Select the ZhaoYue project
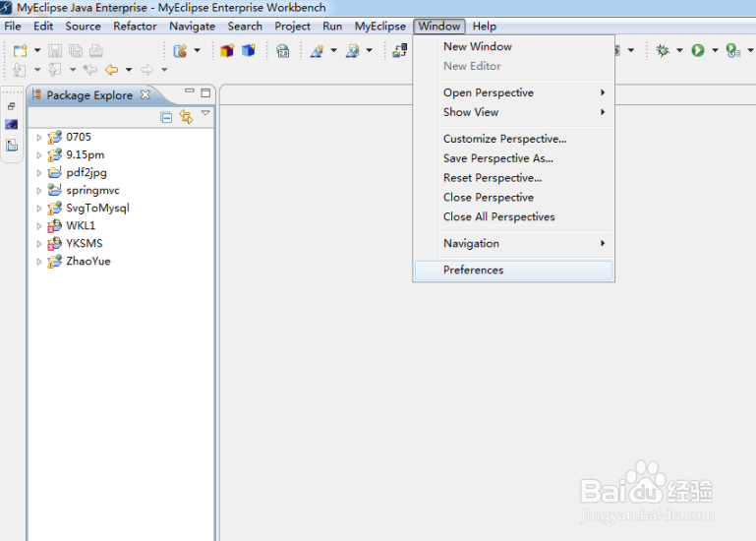Image resolution: width=756 pixels, height=541 pixels. 88,261
